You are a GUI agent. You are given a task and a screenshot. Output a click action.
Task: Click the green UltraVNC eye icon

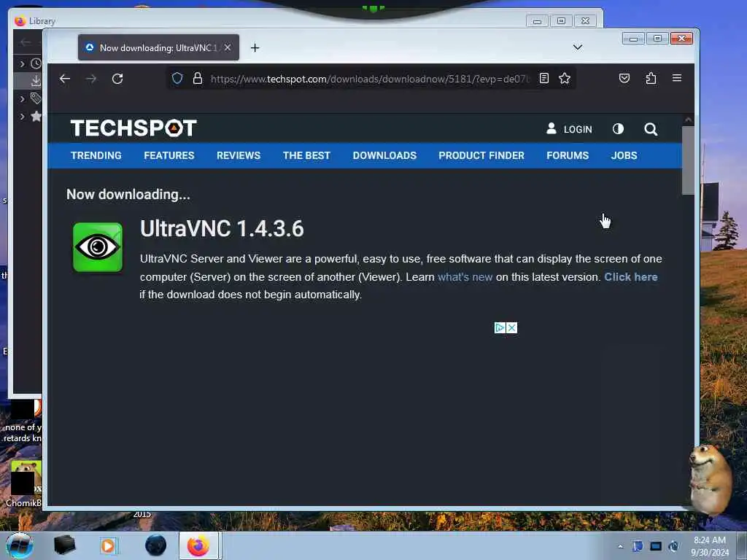98,247
